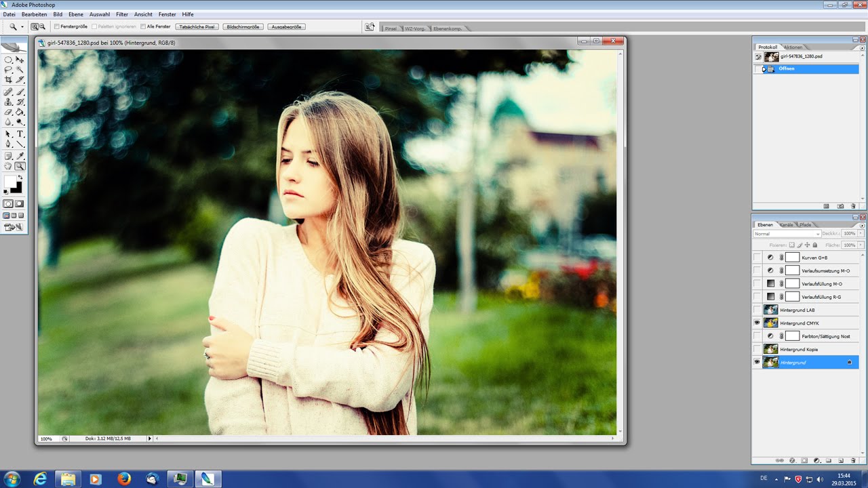
Task: Select the Zoom tool in toolbox
Action: point(20,166)
